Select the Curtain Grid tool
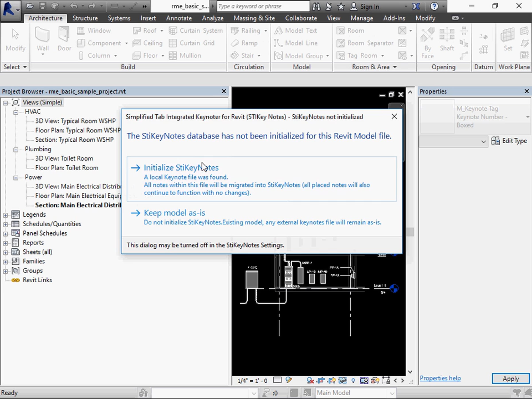Image resolution: width=532 pixels, height=399 pixels. [192, 43]
